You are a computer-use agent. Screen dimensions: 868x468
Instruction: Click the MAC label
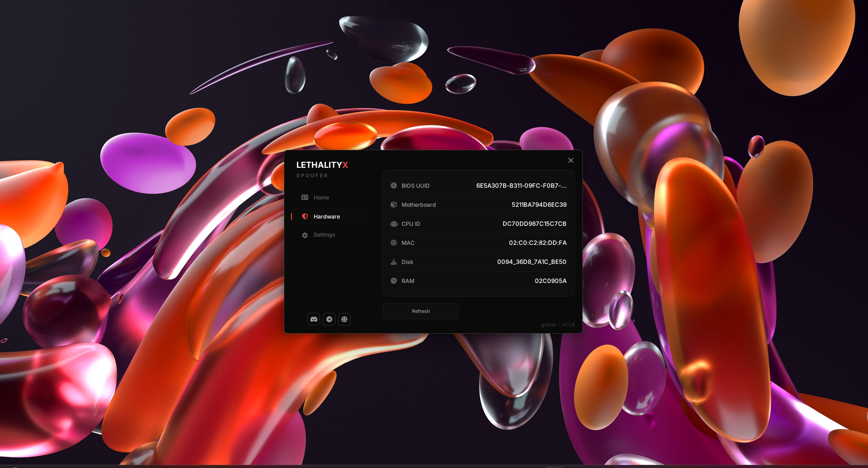[408, 243]
